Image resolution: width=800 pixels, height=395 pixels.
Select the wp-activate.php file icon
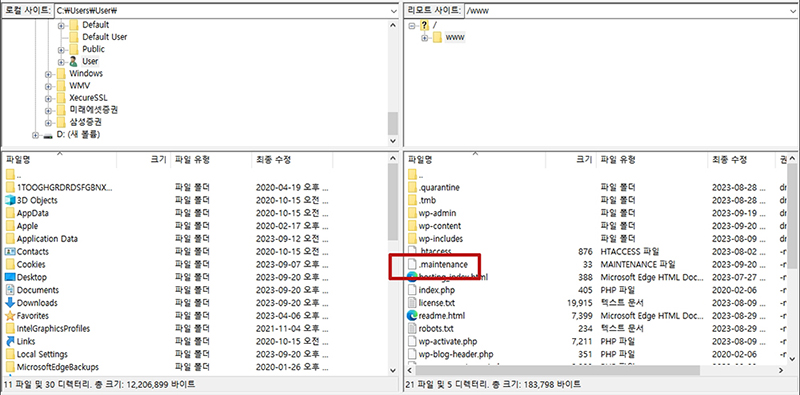point(412,341)
